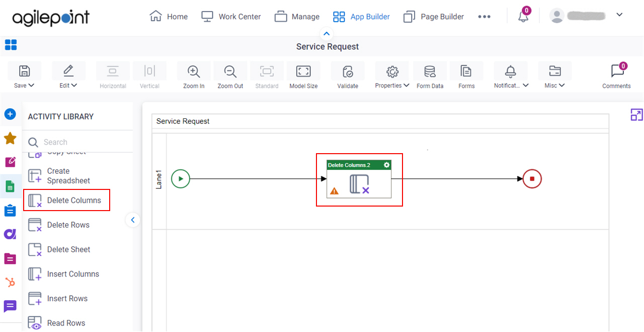Open the HubSpot sidebar icon
The width and height of the screenshot is (644, 332).
10,283
